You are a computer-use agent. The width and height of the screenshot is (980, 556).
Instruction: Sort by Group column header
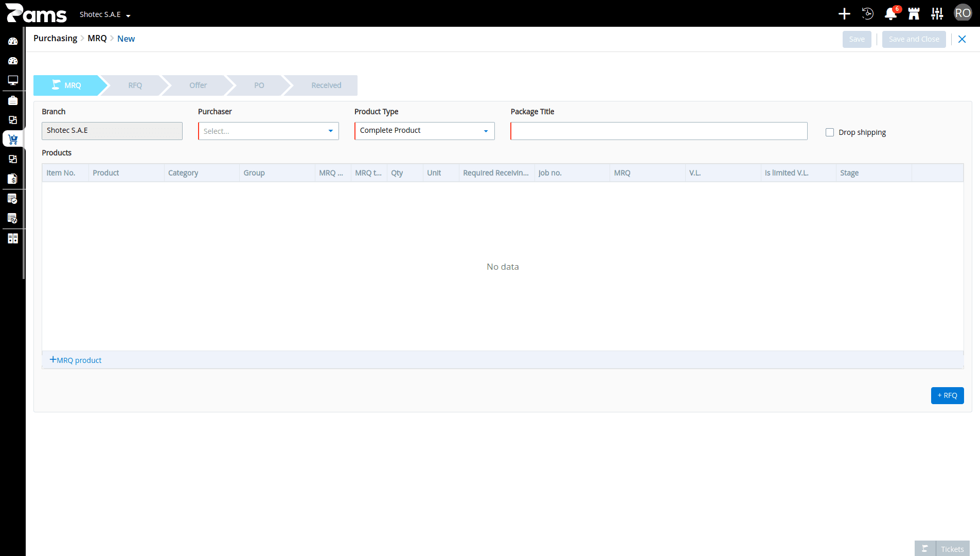point(277,173)
